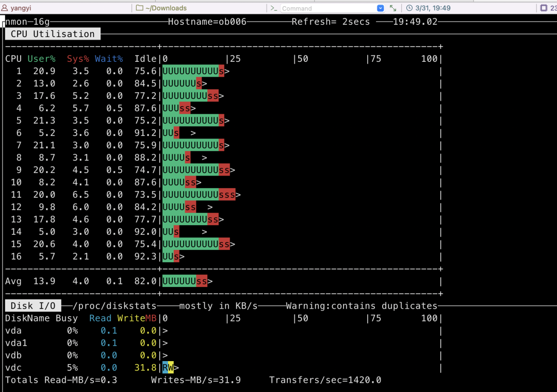Click the WriteMB column header
This screenshot has height=392, width=557.
(x=137, y=318)
